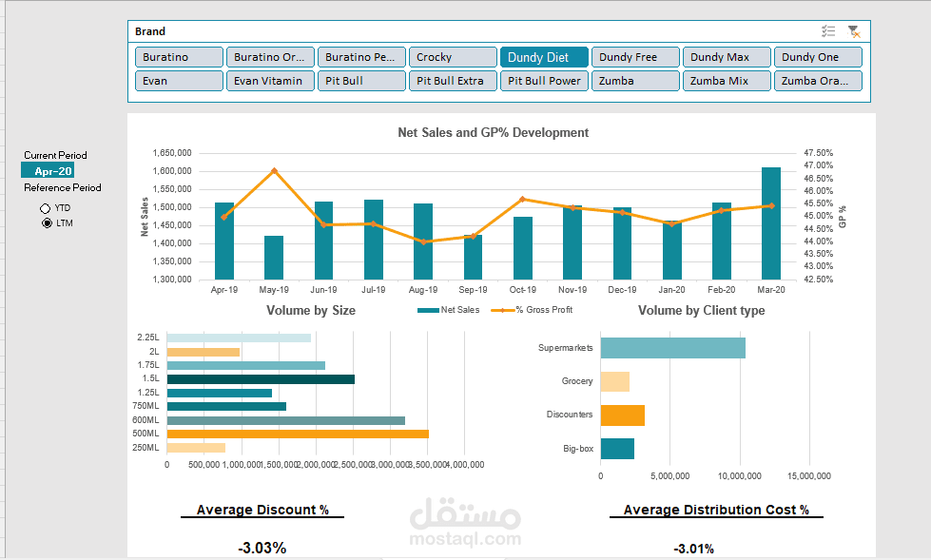The image size is (931, 560).
Task: Select the Zumba Ora... brand
Action: click(x=818, y=81)
